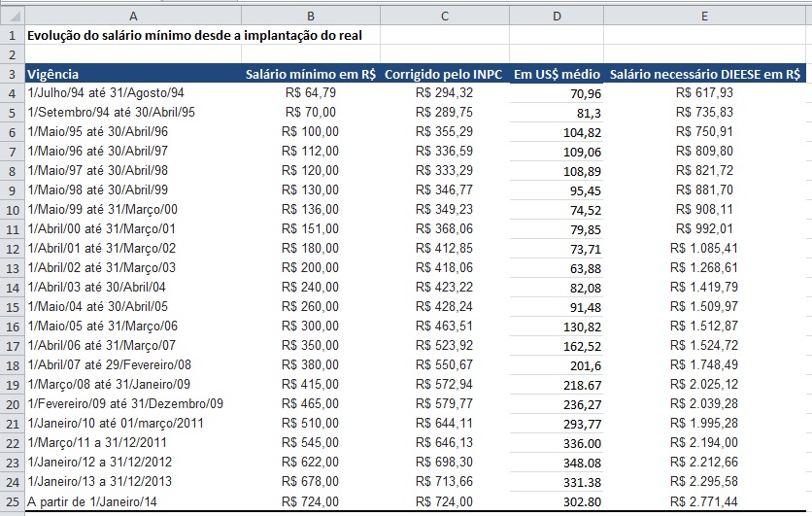Click the select-all corner triangle

click(x=13, y=17)
